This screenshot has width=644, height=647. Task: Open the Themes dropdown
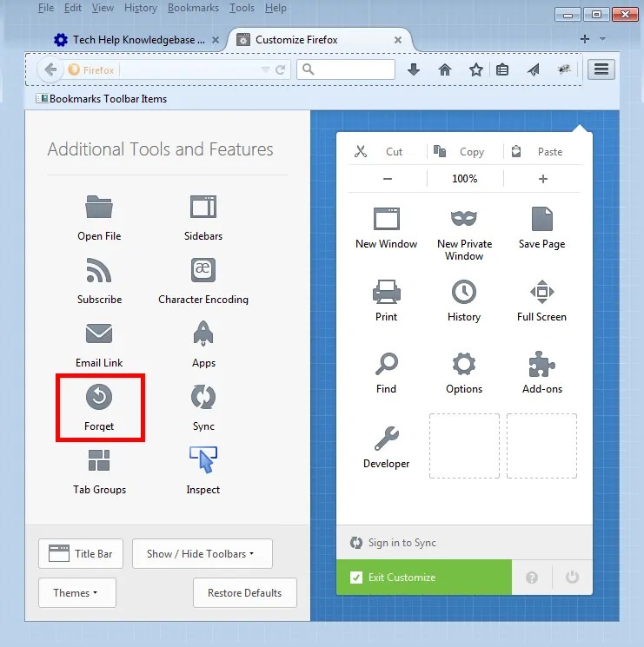point(77,592)
